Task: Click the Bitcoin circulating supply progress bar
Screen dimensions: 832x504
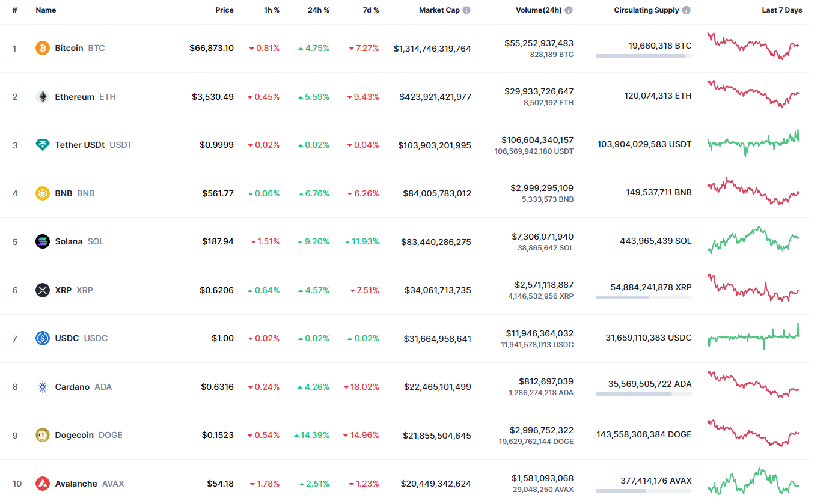Action: (643, 56)
